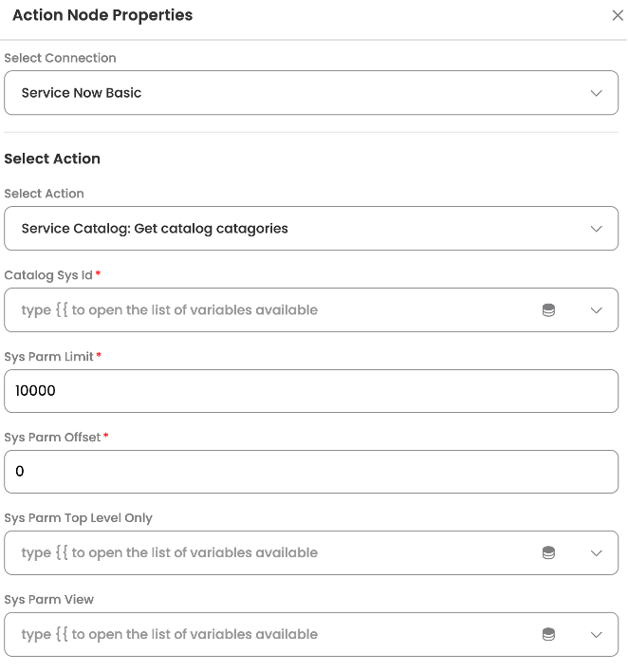Close the Action Node Properties panel
This screenshot has height=672, width=628.
pos(618,16)
